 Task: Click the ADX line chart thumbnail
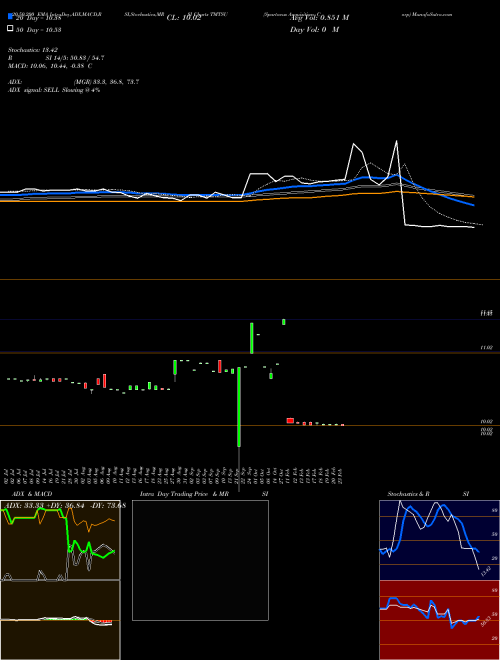tap(60, 540)
